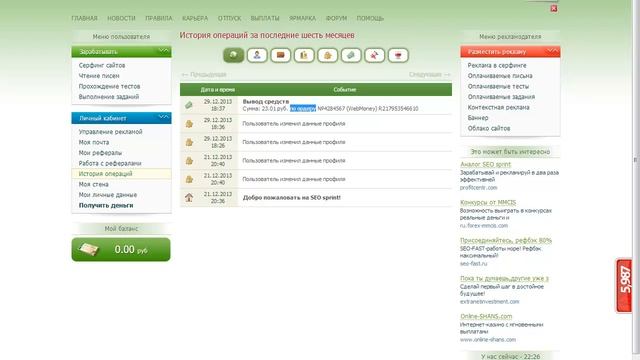Open the 'Аналог SEO sprint' ad link
The image size is (640, 360).
(x=485, y=164)
